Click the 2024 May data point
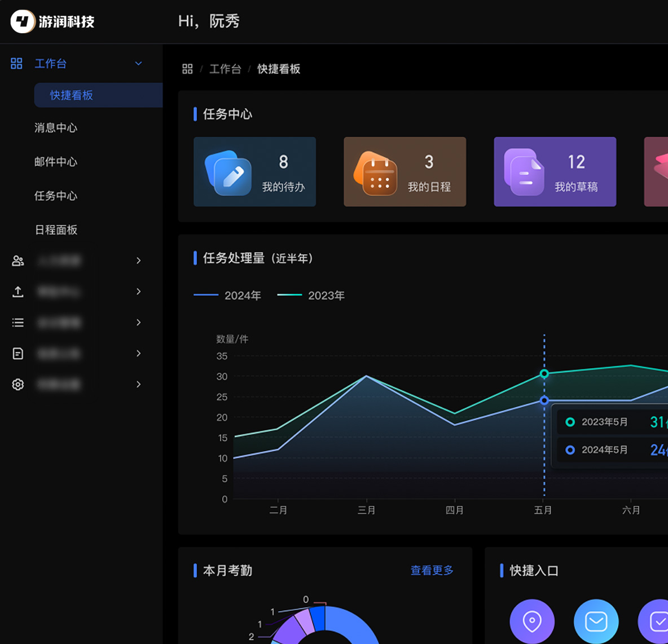Image resolution: width=668 pixels, height=644 pixels. pyautogui.click(x=544, y=400)
